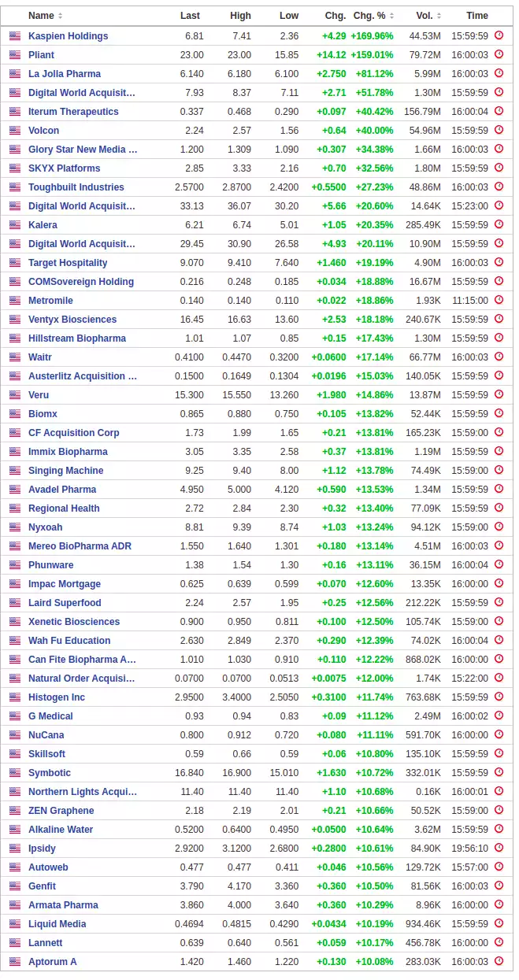Click the red clock icon in Phunware row
The width and height of the screenshot is (519, 980).
click(x=499, y=564)
